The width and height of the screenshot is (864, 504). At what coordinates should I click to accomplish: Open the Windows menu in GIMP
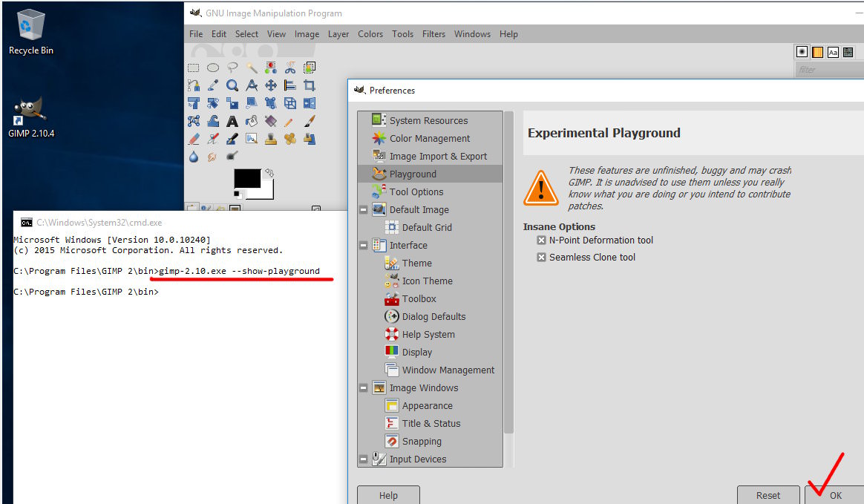point(472,34)
